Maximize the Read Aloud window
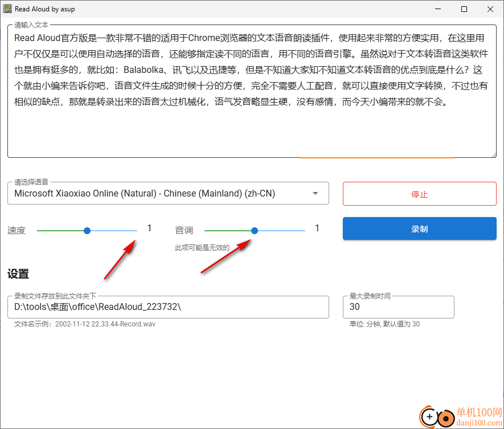The width and height of the screenshot is (504, 429). click(464, 9)
